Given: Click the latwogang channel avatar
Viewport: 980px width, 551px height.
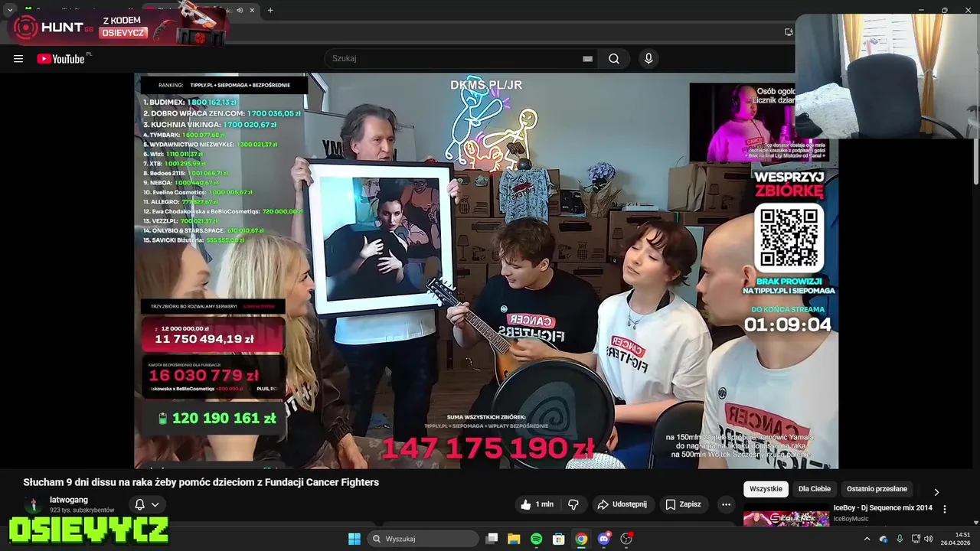Looking at the screenshot, I should coord(33,504).
